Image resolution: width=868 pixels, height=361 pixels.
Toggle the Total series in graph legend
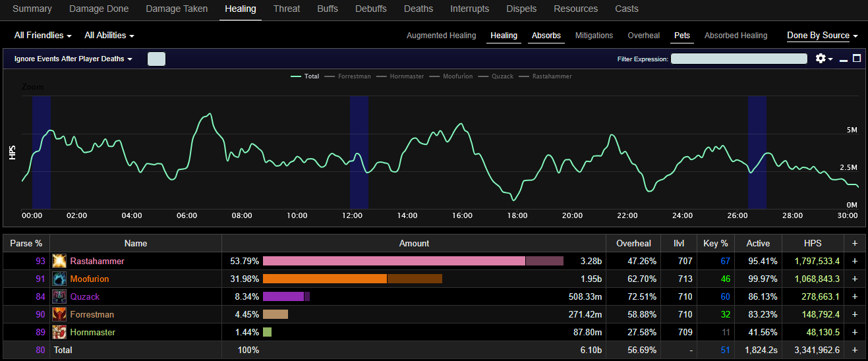tap(305, 76)
